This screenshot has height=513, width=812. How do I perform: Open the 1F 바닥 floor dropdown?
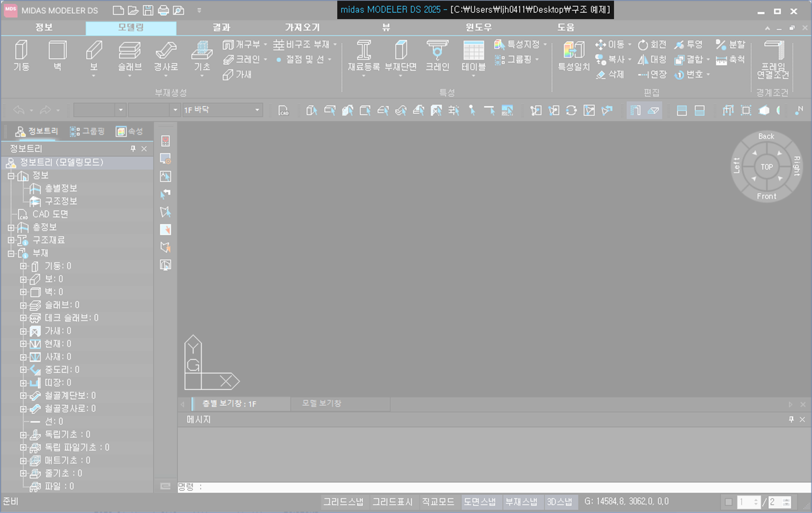257,110
